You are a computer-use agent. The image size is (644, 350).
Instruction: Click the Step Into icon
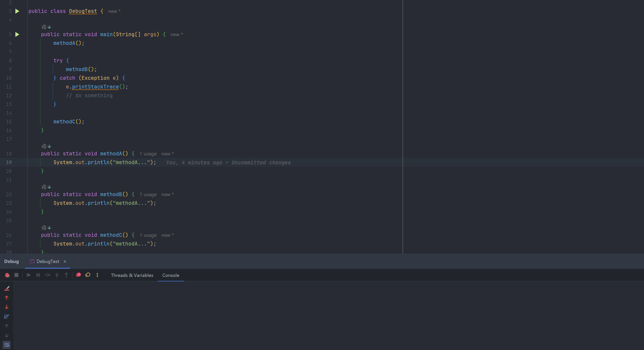57,275
